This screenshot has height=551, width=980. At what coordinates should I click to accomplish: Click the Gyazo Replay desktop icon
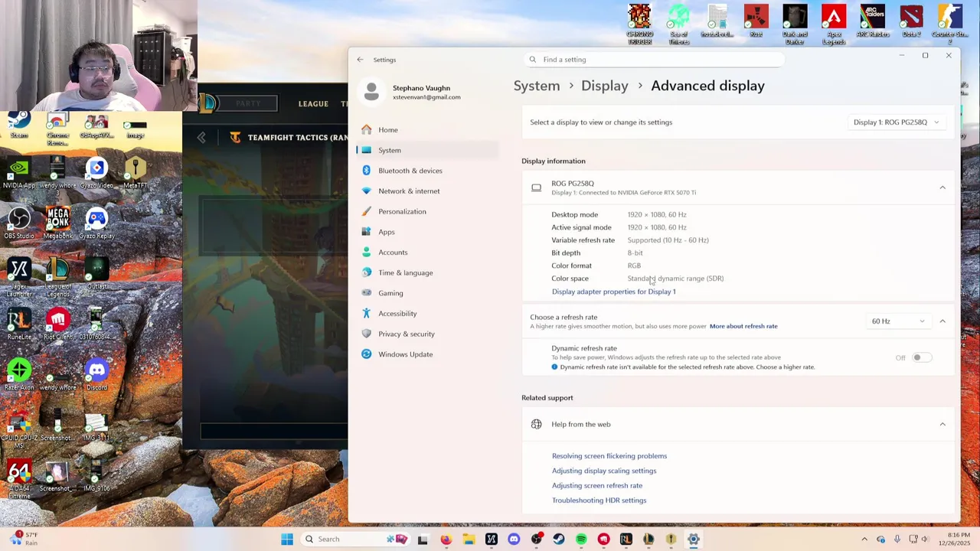coord(96,223)
